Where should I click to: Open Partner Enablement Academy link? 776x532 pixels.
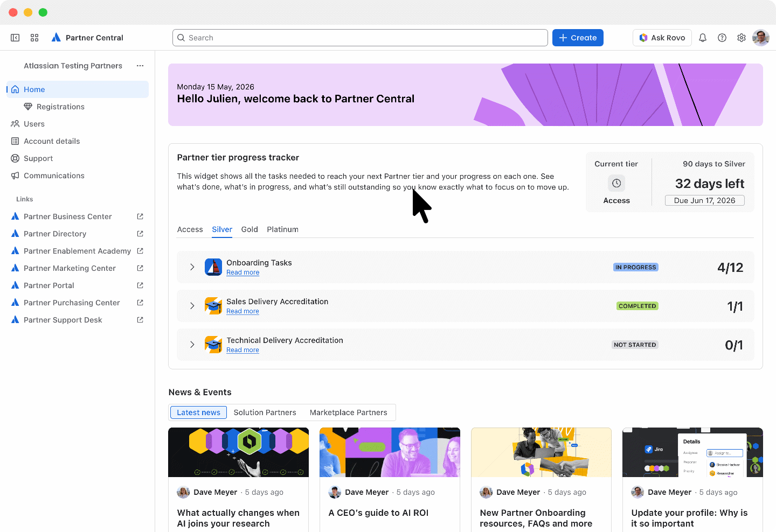tap(78, 251)
